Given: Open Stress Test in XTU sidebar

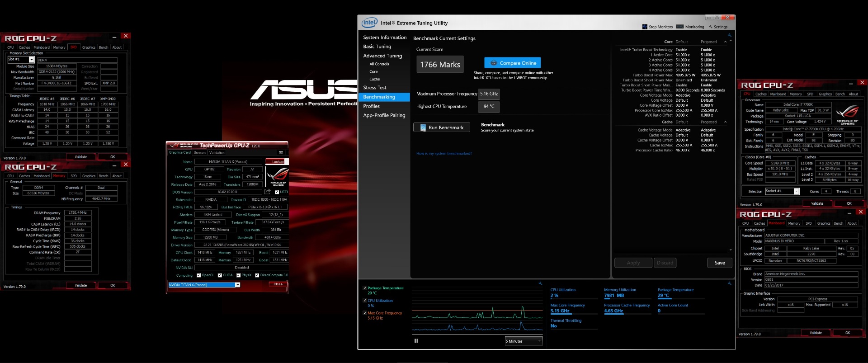Looking at the screenshot, I should click(375, 88).
